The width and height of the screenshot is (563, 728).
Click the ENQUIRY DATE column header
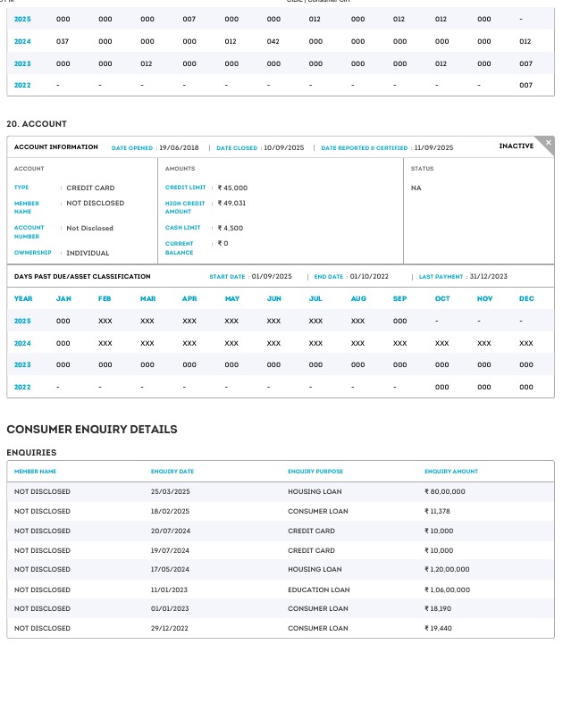pos(172,471)
